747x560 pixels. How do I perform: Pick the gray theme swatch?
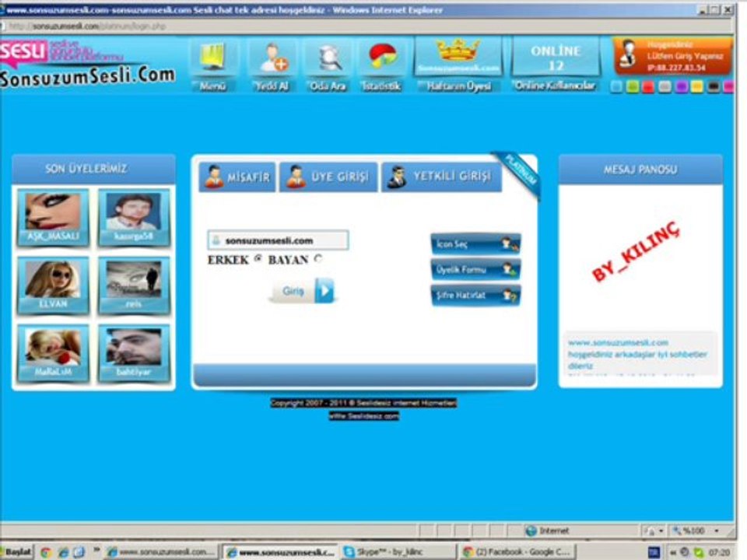[665, 86]
